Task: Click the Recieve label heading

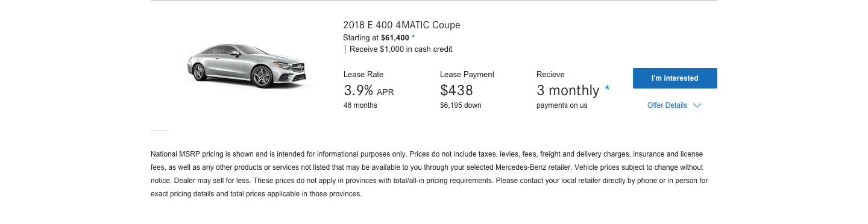Action: click(x=550, y=75)
